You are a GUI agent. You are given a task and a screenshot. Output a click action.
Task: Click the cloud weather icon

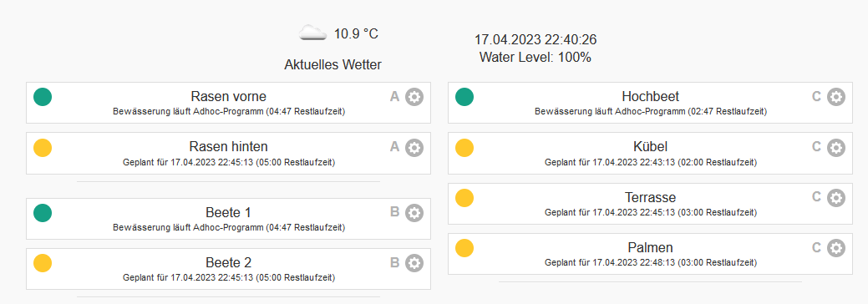(312, 33)
